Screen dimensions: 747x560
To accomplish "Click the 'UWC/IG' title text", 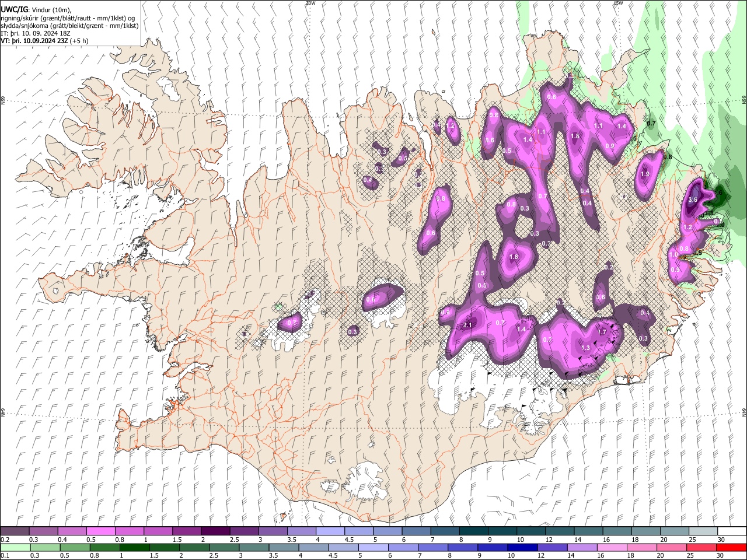I will (x=14, y=10).
